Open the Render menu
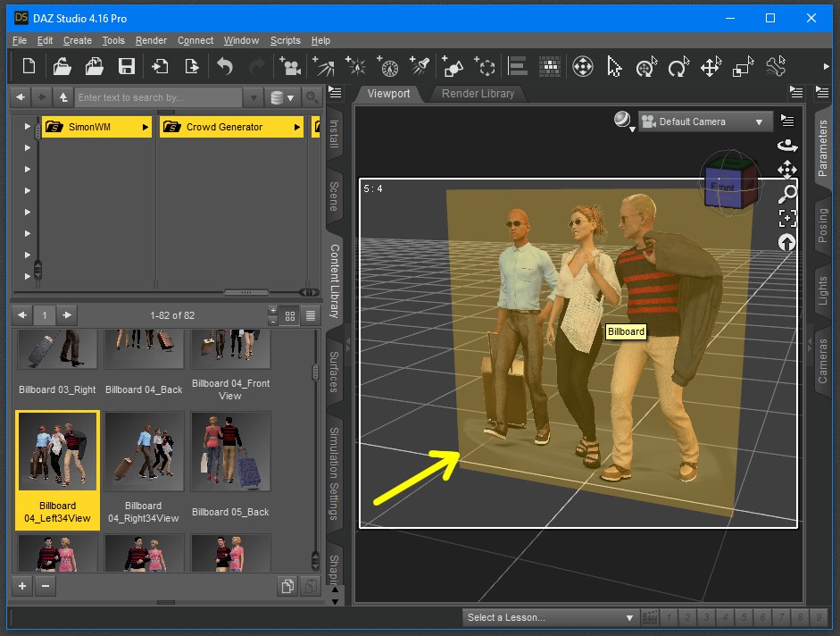This screenshot has width=840, height=636. tap(151, 40)
